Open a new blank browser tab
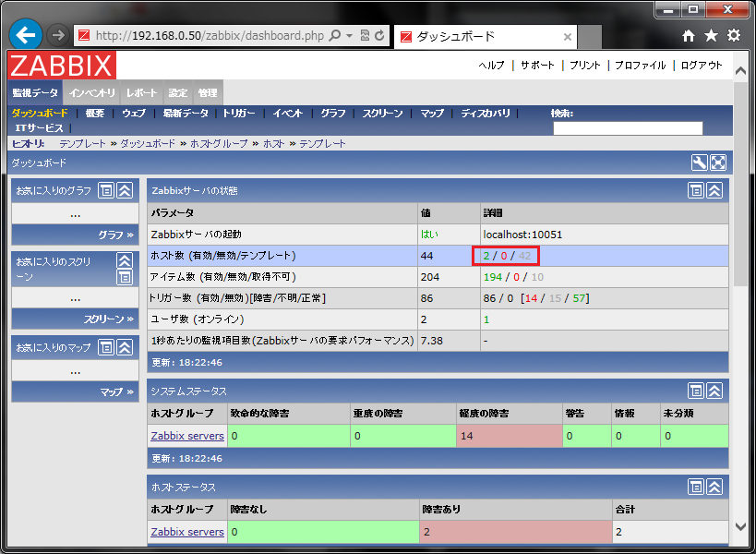756x554 pixels. (x=590, y=37)
